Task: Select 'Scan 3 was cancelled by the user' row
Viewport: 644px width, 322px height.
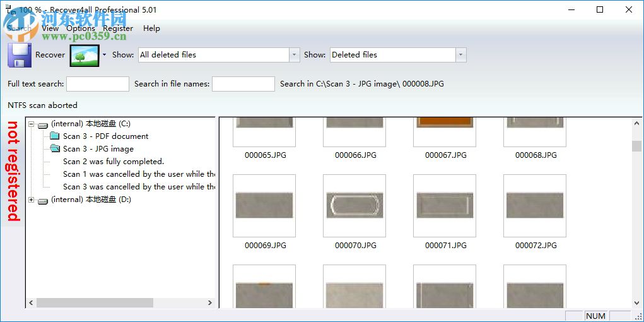Action: pos(139,187)
